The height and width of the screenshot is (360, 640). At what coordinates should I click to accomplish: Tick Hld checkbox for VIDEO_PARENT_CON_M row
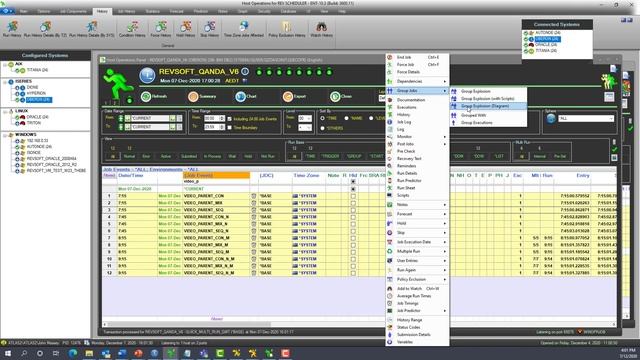click(x=353, y=238)
